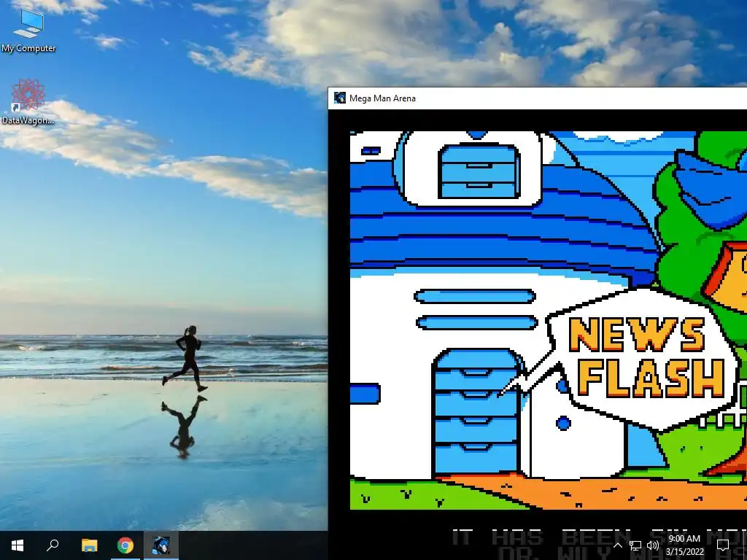
Task: Open the volume speaker tray icon
Action: coord(653,545)
